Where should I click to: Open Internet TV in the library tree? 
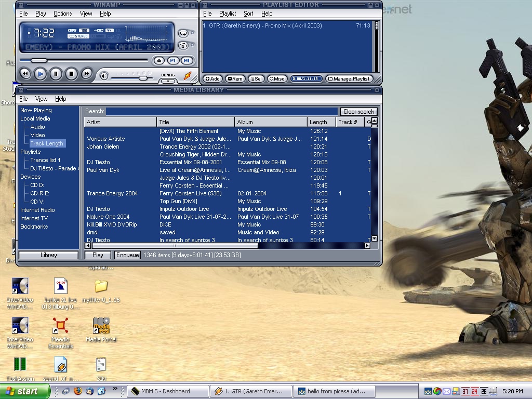click(34, 219)
